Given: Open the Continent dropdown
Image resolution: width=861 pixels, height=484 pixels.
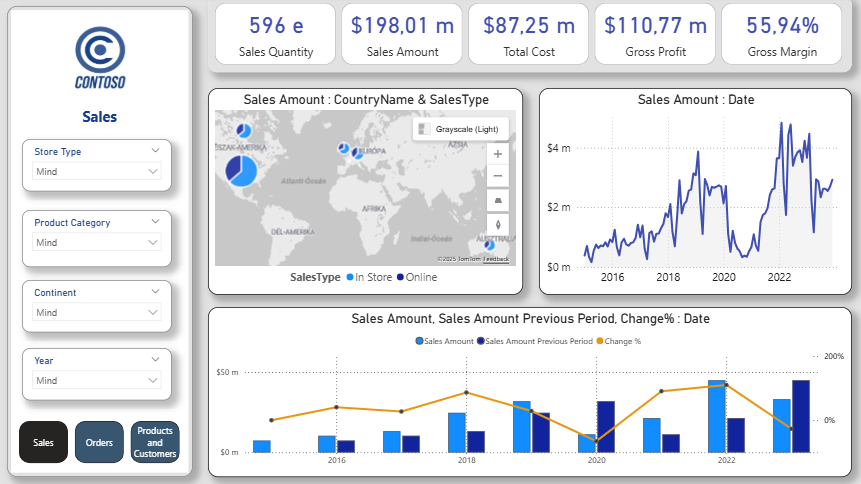Looking at the screenshot, I should click(x=97, y=313).
